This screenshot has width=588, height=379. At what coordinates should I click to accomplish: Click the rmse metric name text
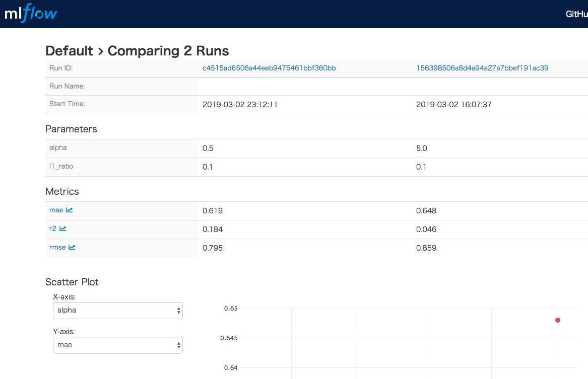57,248
